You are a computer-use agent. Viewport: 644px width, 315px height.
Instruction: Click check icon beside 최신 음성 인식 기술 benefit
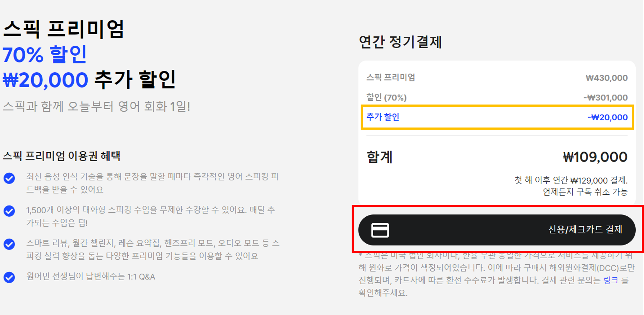(x=9, y=178)
